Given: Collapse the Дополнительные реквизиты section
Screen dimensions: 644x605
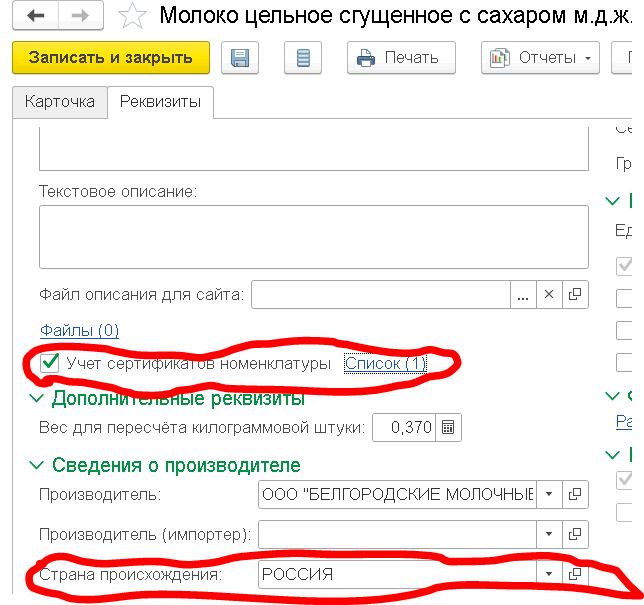Looking at the screenshot, I should (x=38, y=399).
